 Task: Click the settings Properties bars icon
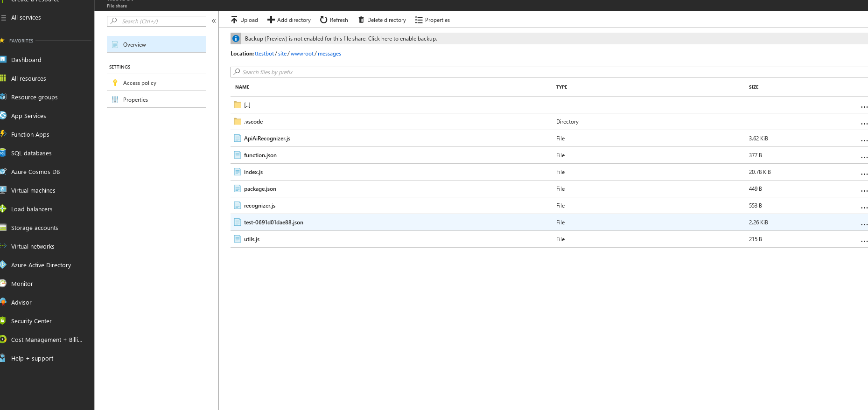115,99
